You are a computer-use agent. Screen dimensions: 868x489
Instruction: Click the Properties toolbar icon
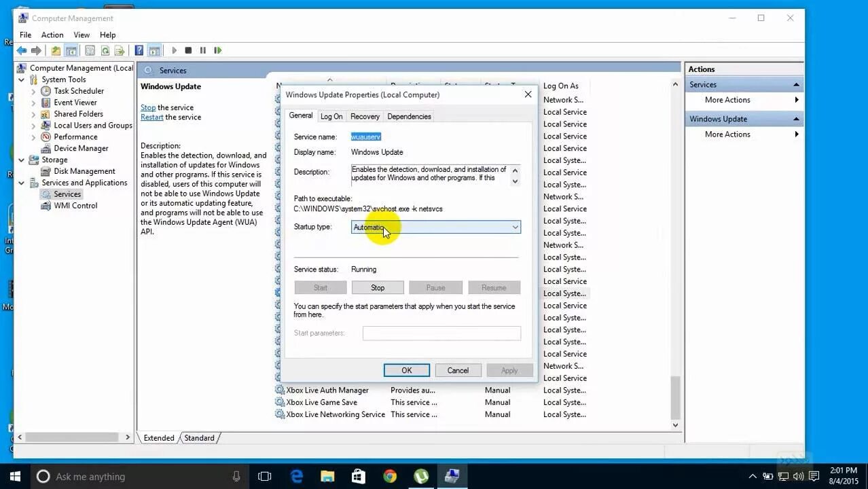tap(90, 50)
